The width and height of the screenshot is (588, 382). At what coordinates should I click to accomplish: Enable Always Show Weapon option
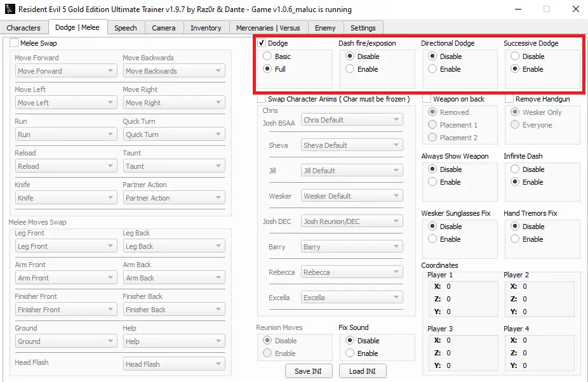tap(432, 182)
